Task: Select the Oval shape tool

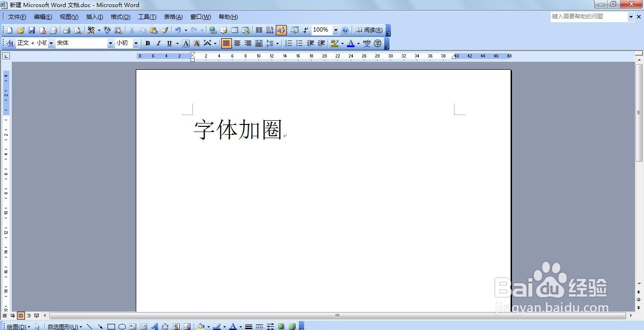Action: [123, 326]
